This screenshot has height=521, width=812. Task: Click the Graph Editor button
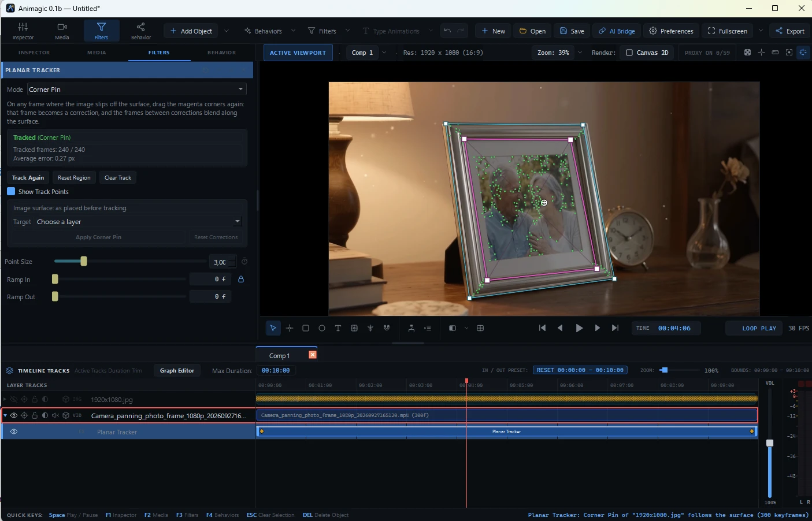pyautogui.click(x=177, y=371)
